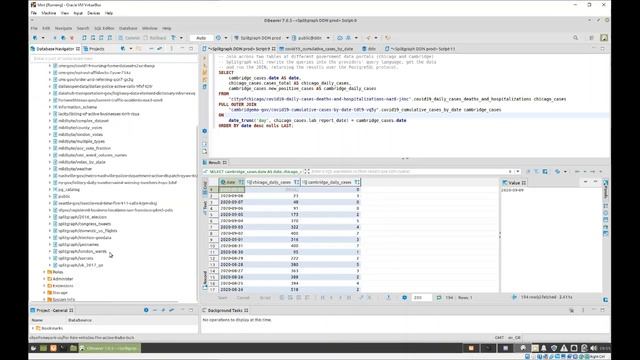Open the VirtualBox Machine menu
The height and width of the screenshot is (360, 640).
pos(49,13)
